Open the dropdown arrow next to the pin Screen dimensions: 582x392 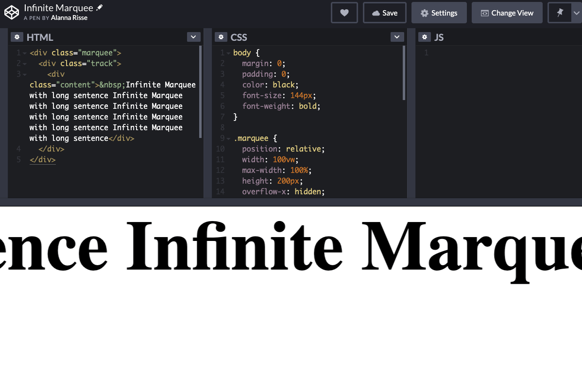[x=577, y=13]
